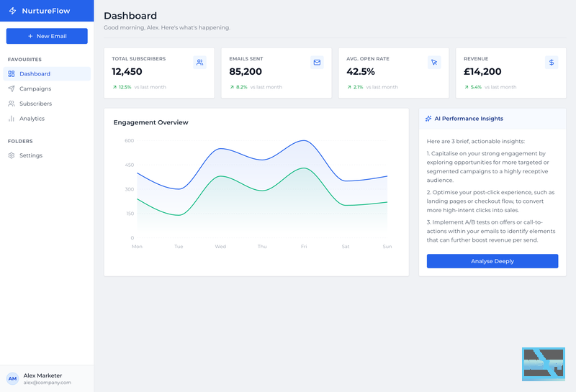Open Campaigns in the sidebar
The width and height of the screenshot is (576, 392).
pos(47,88)
